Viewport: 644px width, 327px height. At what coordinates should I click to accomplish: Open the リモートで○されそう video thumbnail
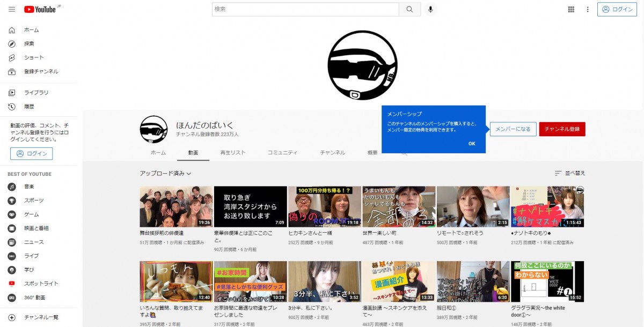[x=473, y=206]
